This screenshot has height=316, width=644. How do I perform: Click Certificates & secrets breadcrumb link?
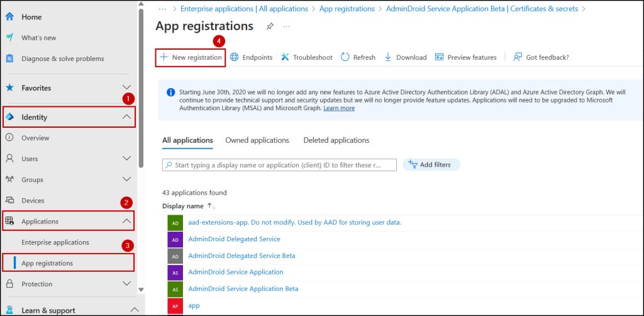click(482, 9)
